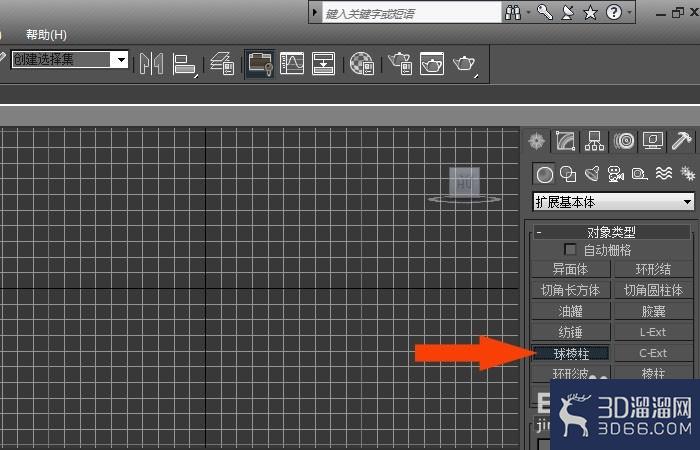This screenshot has height=450, width=700.
Task: Open the Curve Editor icon
Action: pos(292,63)
